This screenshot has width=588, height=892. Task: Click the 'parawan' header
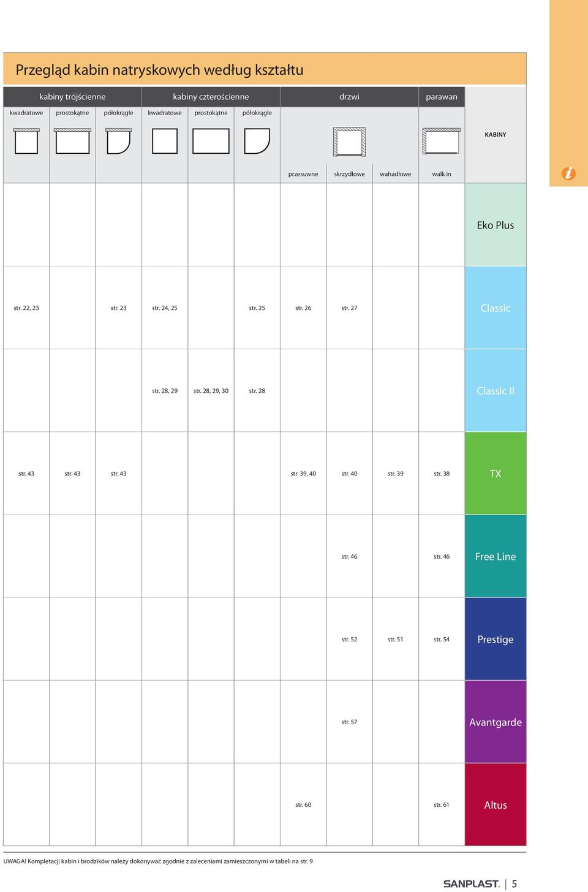point(442,97)
